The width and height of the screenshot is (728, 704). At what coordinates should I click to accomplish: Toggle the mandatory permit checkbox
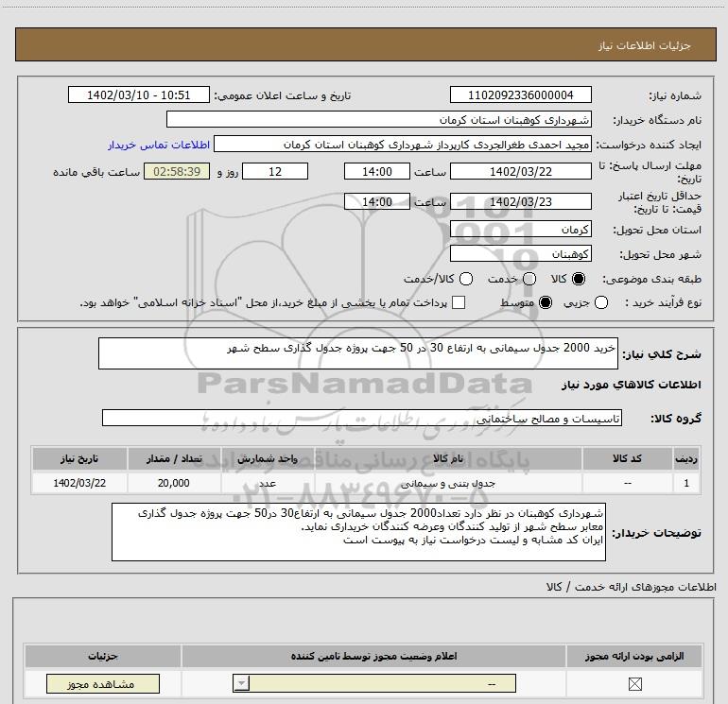634,683
